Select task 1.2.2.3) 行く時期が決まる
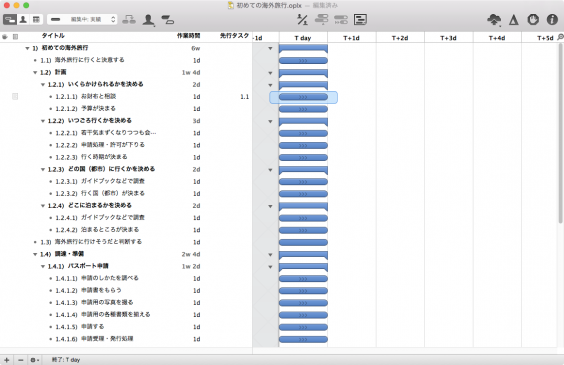This screenshot has height=365, width=564. 91,157
